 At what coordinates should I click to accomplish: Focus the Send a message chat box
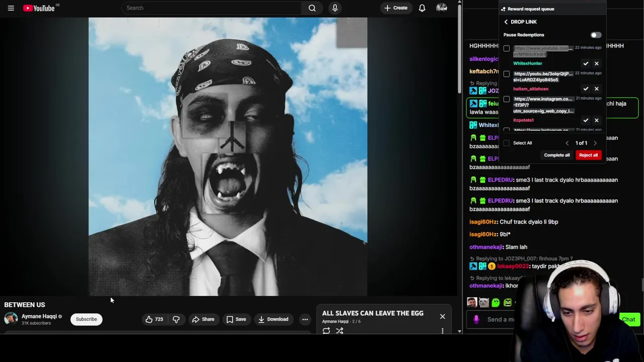501,319
